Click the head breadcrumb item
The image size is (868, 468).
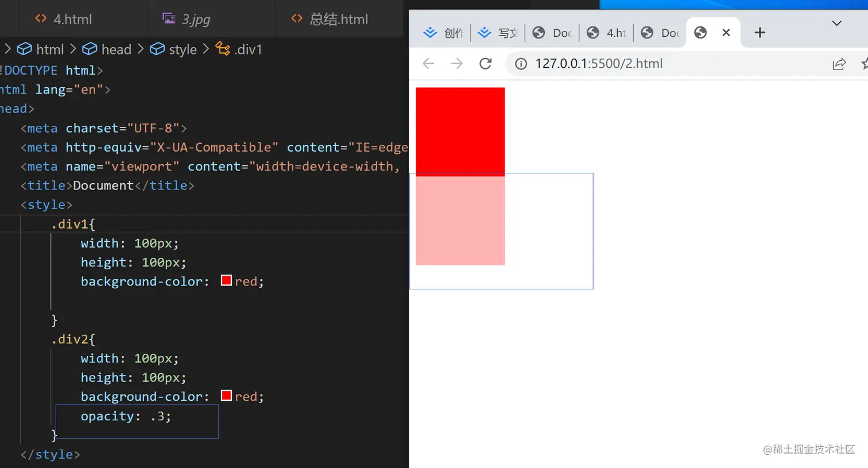click(x=117, y=49)
